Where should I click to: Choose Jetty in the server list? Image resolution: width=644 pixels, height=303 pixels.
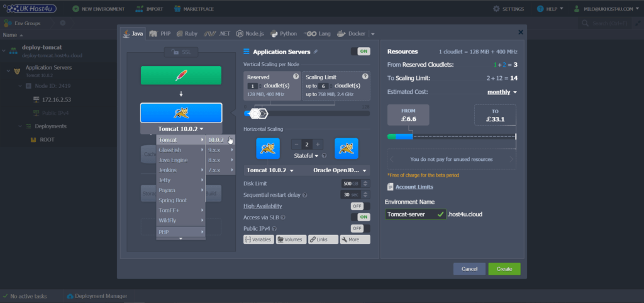(180, 180)
